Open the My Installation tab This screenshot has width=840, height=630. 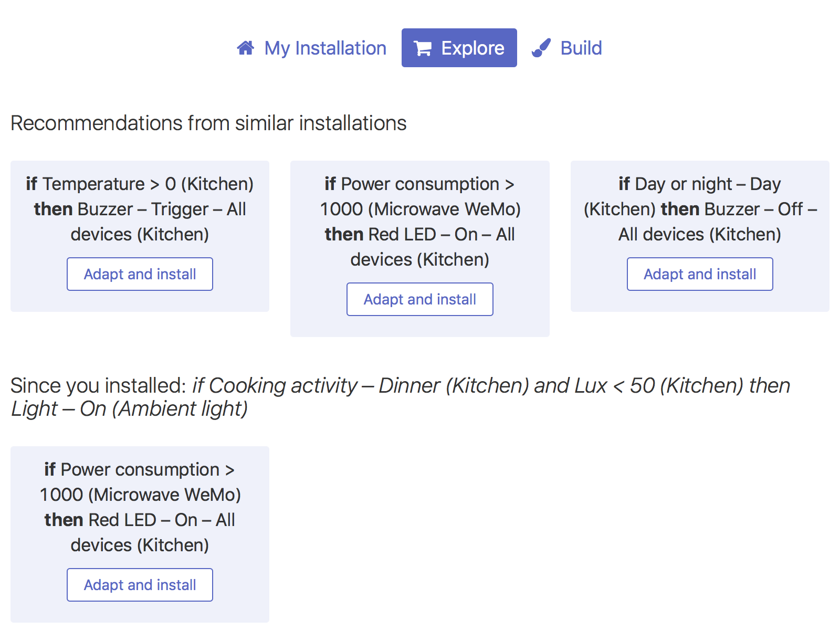click(x=325, y=48)
